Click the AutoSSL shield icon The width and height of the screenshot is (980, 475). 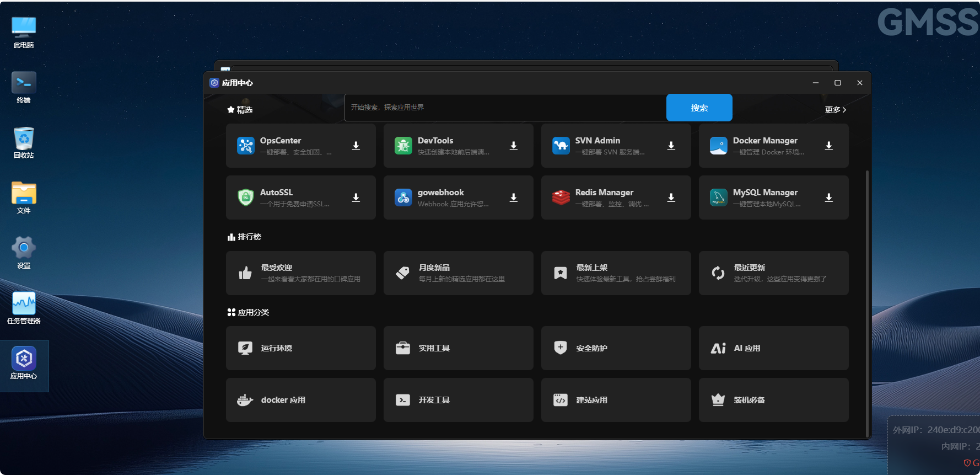245,198
